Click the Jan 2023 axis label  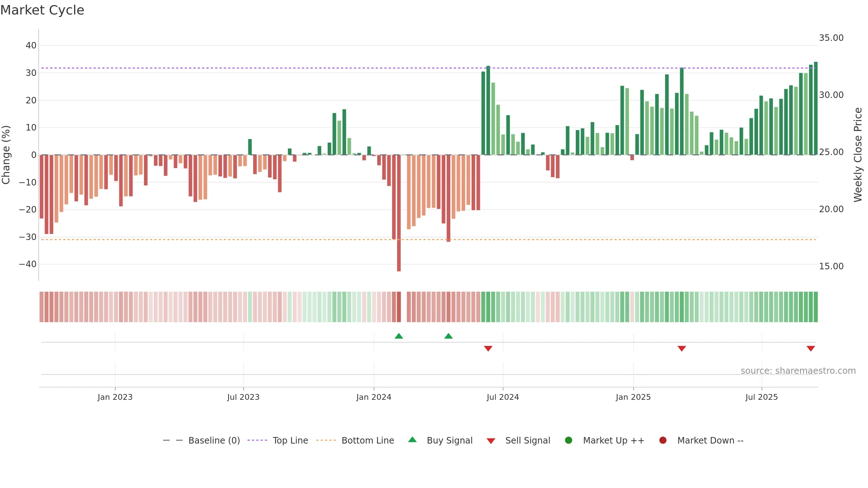click(x=115, y=397)
